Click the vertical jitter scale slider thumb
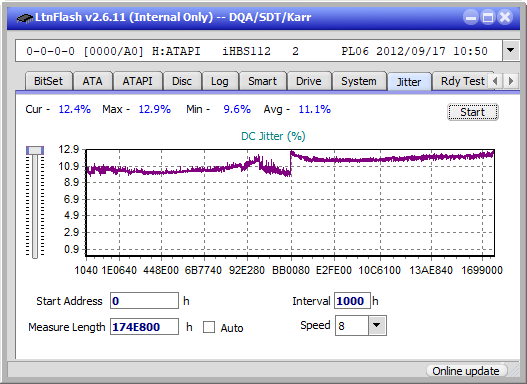 tap(35, 150)
